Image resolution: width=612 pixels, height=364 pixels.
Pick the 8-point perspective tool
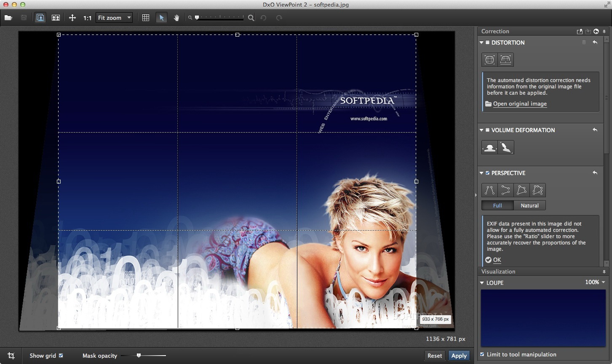coord(537,190)
